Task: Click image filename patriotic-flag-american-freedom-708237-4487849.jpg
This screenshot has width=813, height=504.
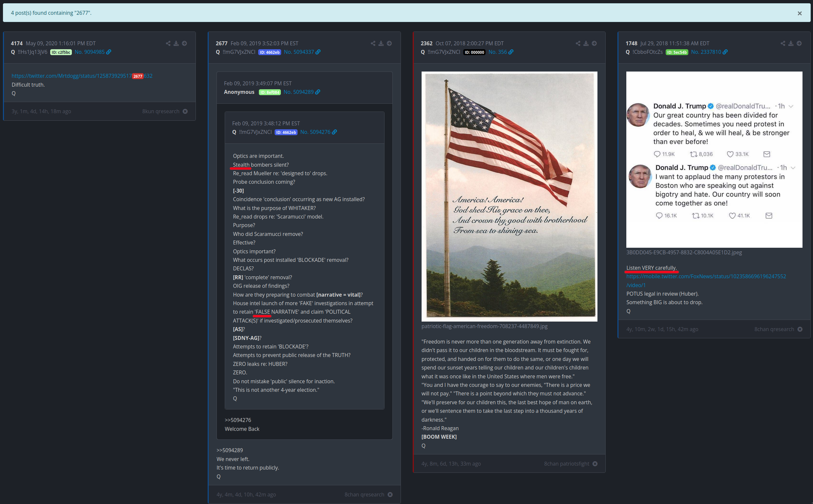Action: [x=485, y=326]
